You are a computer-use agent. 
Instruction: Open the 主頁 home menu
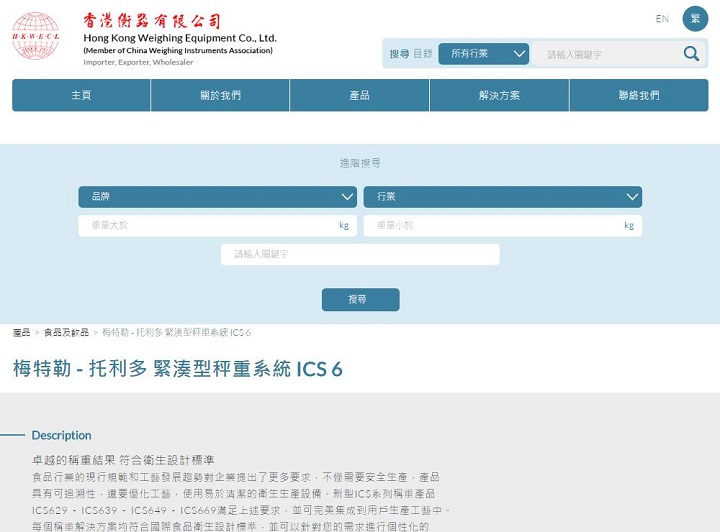81,95
